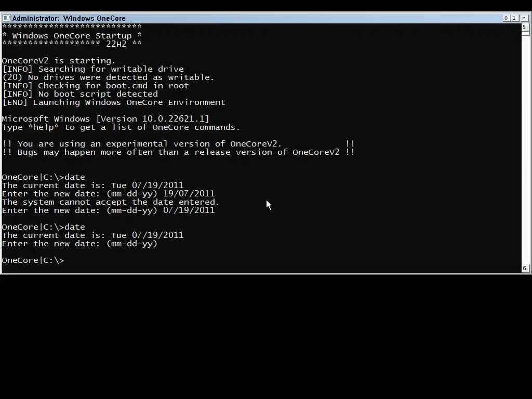Click the empty 'Enter the new date: (mm-dd-yy)' prompt
The image size is (532, 399).
point(79,244)
